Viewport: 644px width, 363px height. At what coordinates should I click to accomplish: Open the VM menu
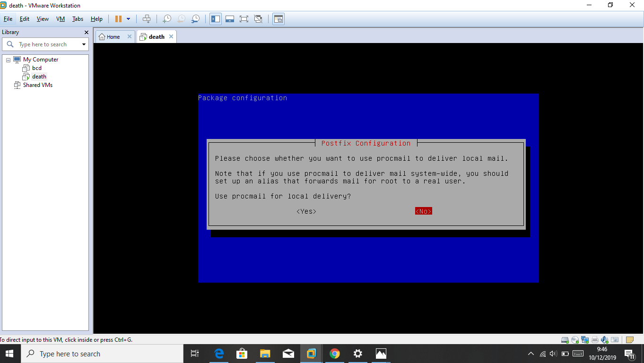coord(61,19)
